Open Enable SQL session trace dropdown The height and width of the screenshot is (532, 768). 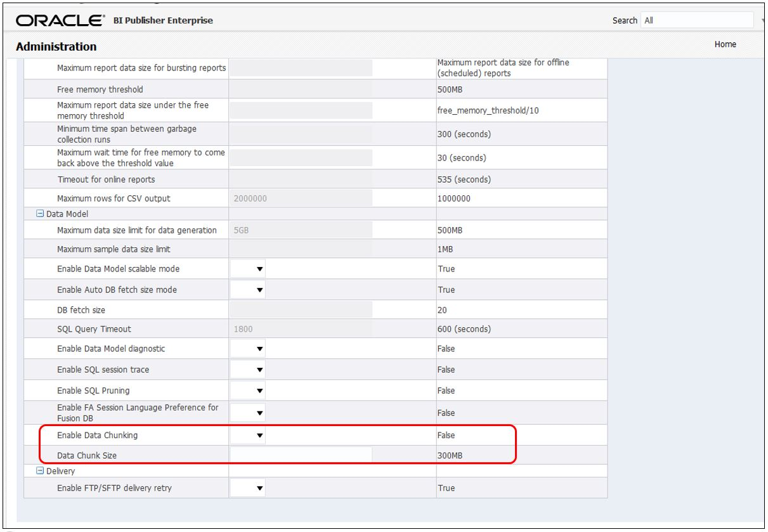point(248,370)
